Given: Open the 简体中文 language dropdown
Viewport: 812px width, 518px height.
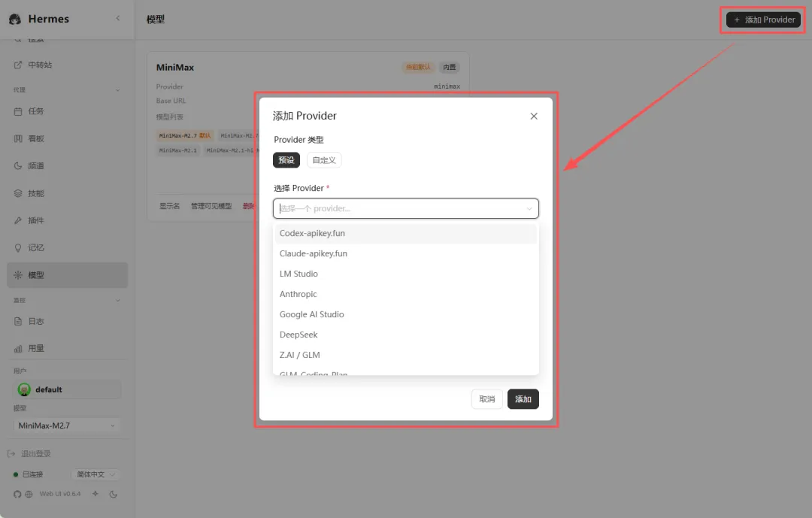Looking at the screenshot, I should (95, 474).
